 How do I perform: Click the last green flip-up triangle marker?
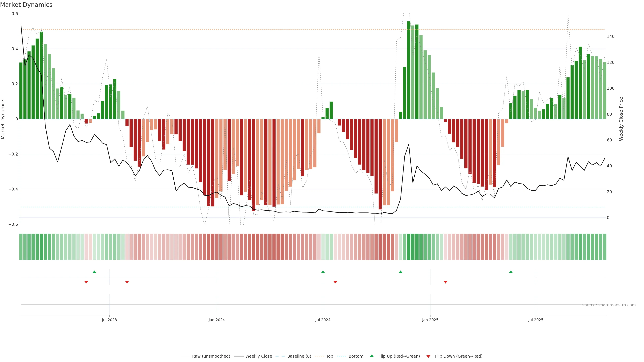(x=511, y=272)
